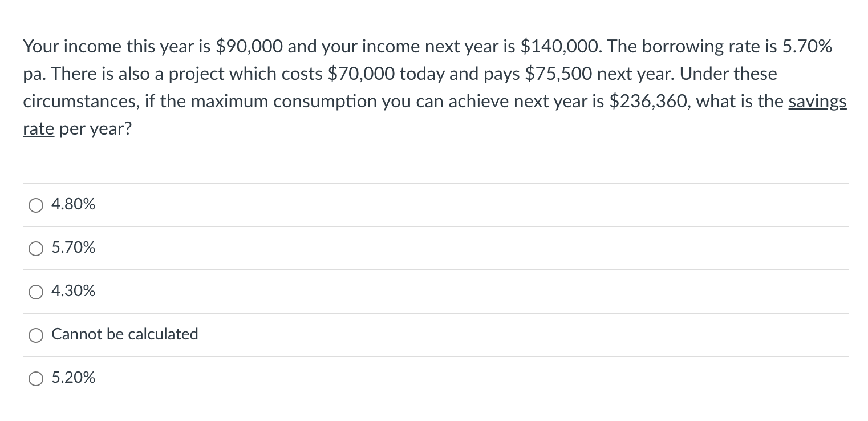868x421 pixels.
Task: Click the radio circle beside 4.80%
Action: [x=35, y=205]
